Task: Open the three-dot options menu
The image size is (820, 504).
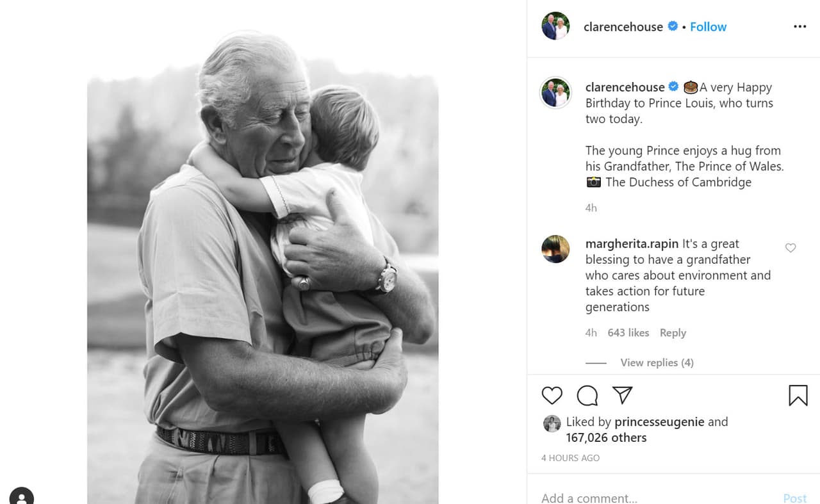Action: 799,26
